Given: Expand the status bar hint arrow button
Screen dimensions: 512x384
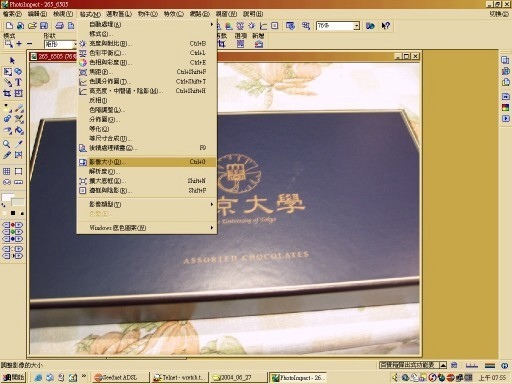Looking at the screenshot, I should pos(443,365).
